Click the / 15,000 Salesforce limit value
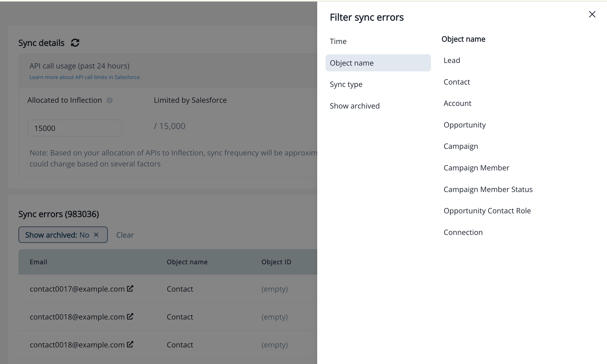 tap(170, 126)
